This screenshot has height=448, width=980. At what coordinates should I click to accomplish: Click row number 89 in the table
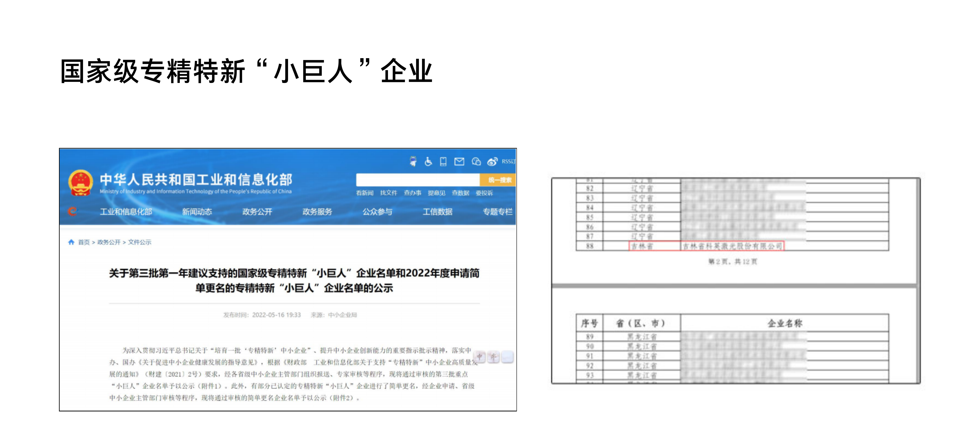(590, 337)
